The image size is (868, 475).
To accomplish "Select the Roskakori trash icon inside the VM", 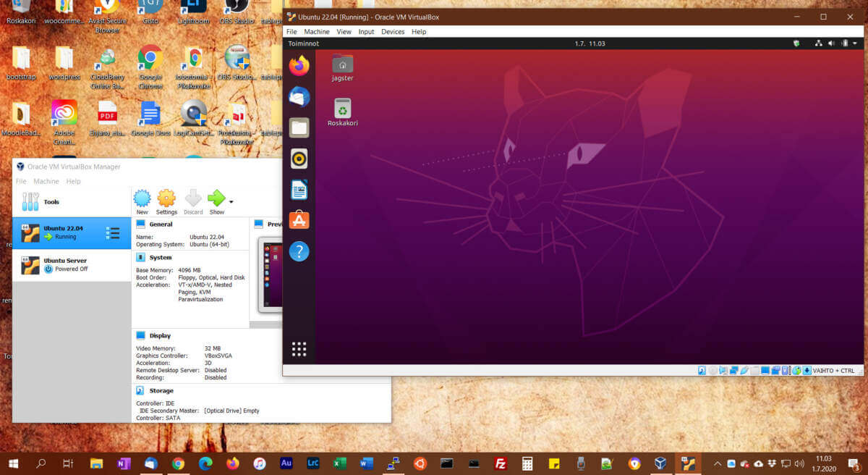I will (343, 112).
